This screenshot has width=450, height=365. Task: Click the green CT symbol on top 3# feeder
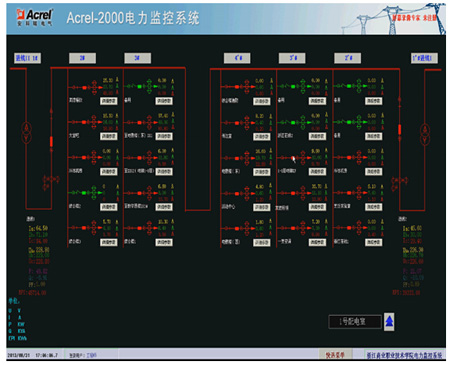pos(149,86)
